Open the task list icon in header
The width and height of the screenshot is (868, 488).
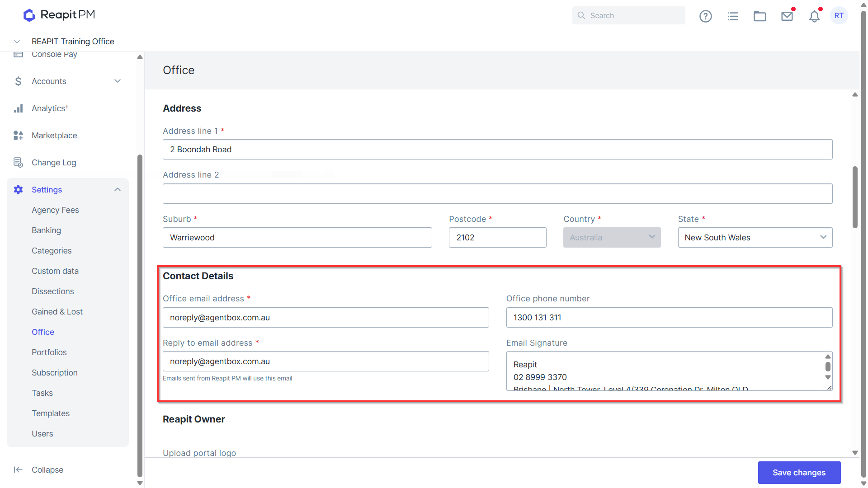[x=733, y=16]
